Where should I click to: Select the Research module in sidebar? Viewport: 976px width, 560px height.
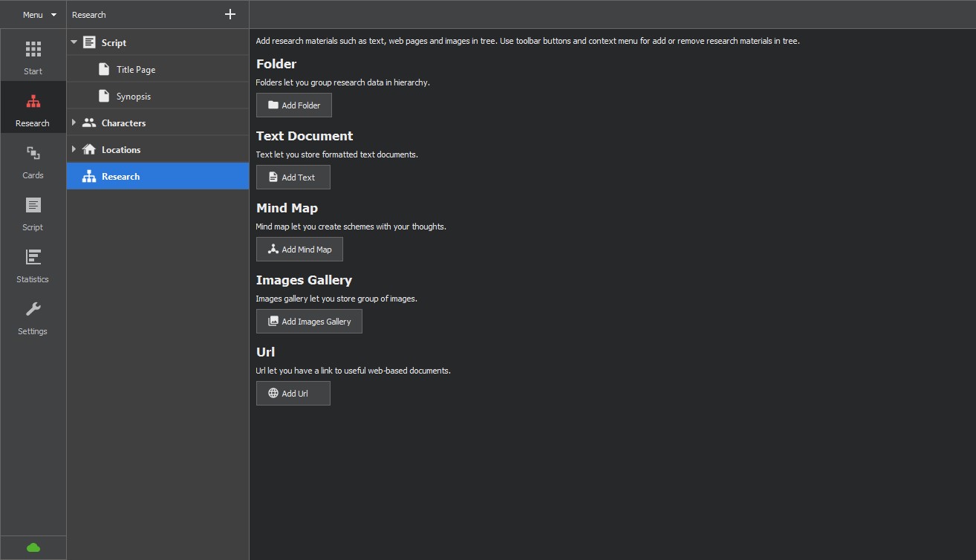33,108
